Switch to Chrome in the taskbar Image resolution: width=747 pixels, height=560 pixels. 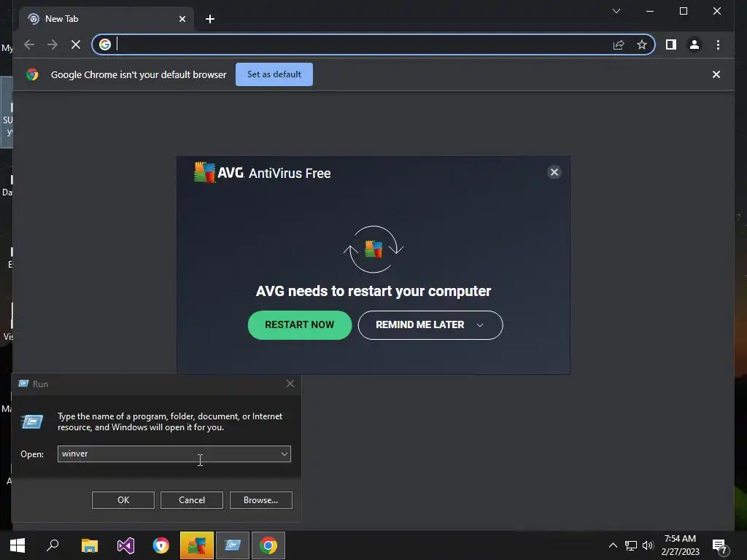point(268,545)
